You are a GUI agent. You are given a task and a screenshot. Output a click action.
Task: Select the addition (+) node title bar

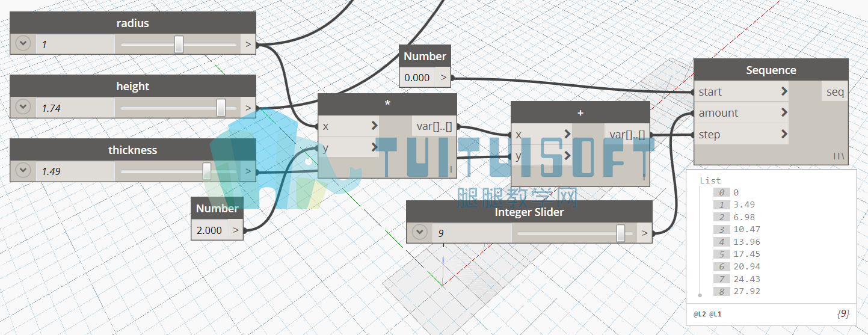pos(580,112)
